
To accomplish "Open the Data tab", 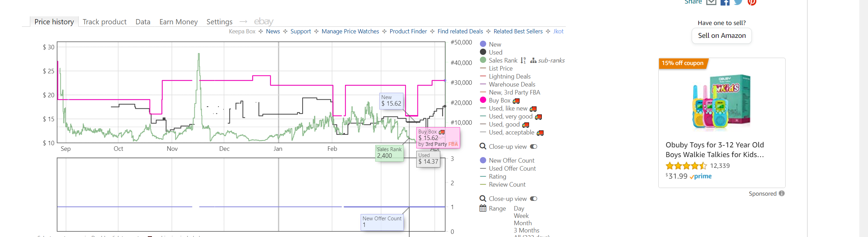I will [143, 22].
